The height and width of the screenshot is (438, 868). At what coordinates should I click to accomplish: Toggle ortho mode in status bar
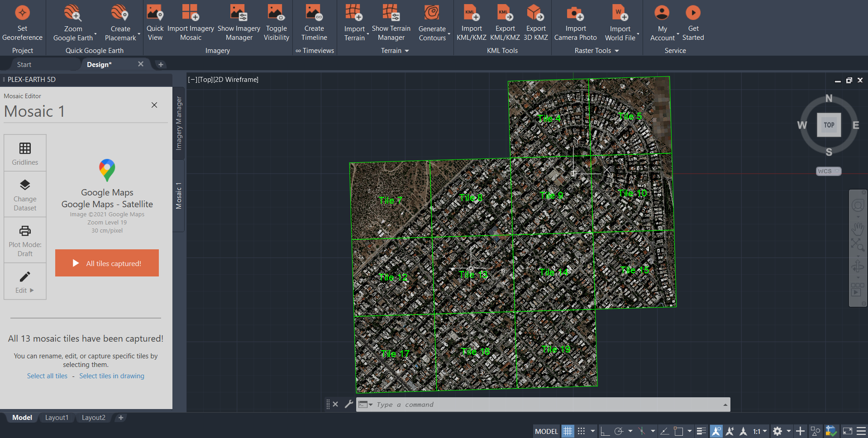tap(605, 431)
